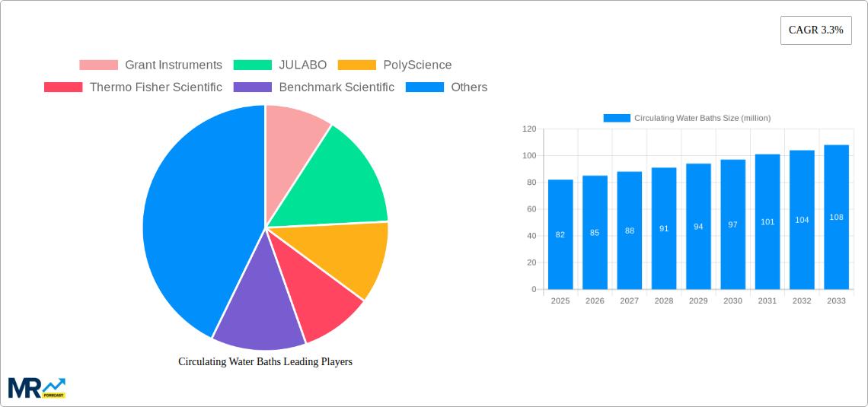Click the 2033 x-axis label
Screen dimensions: 868x407
tap(837, 300)
